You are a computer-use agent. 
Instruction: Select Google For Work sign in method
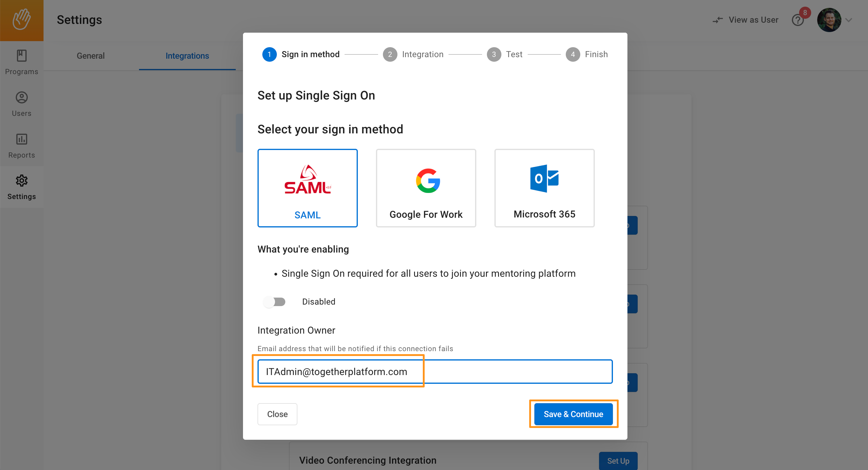coord(426,188)
